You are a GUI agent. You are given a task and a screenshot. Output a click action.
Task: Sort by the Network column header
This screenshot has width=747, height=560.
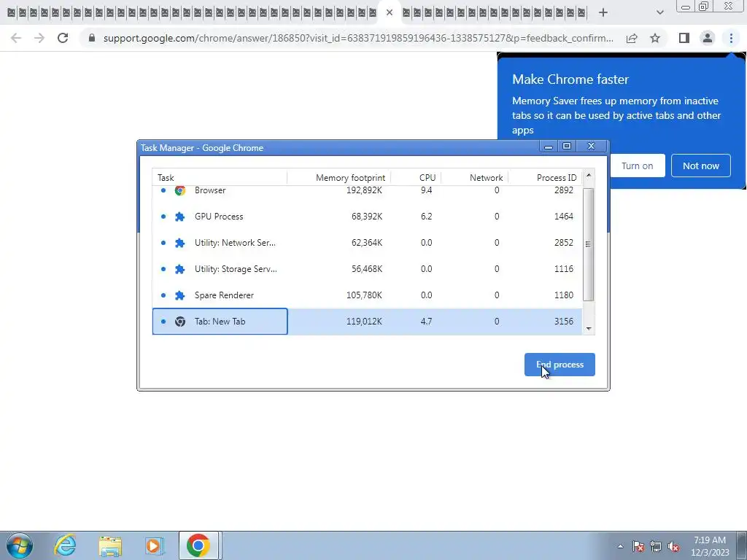[x=474, y=178]
